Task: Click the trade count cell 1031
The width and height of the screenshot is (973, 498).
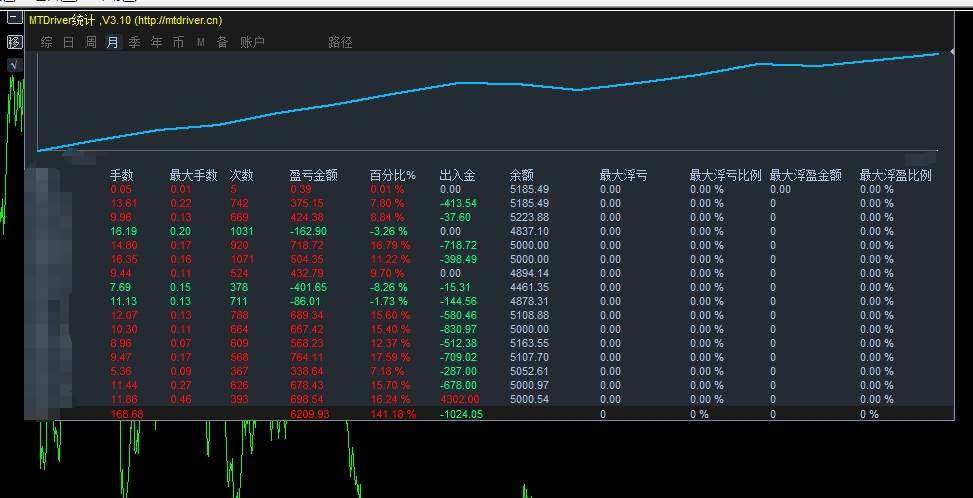Action: tap(241, 231)
